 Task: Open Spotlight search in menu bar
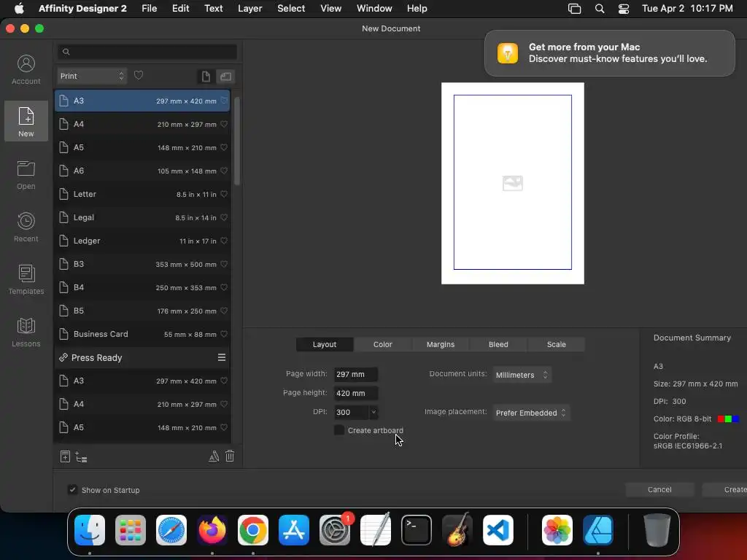(600, 9)
